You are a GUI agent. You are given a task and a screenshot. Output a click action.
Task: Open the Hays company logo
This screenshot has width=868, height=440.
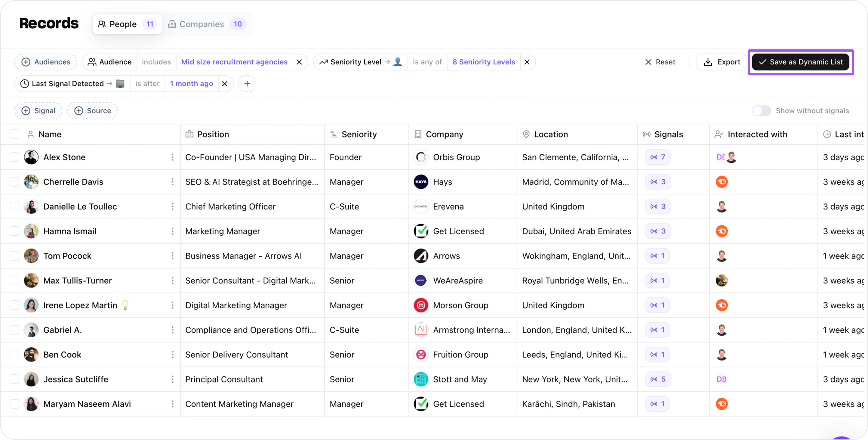(420, 182)
